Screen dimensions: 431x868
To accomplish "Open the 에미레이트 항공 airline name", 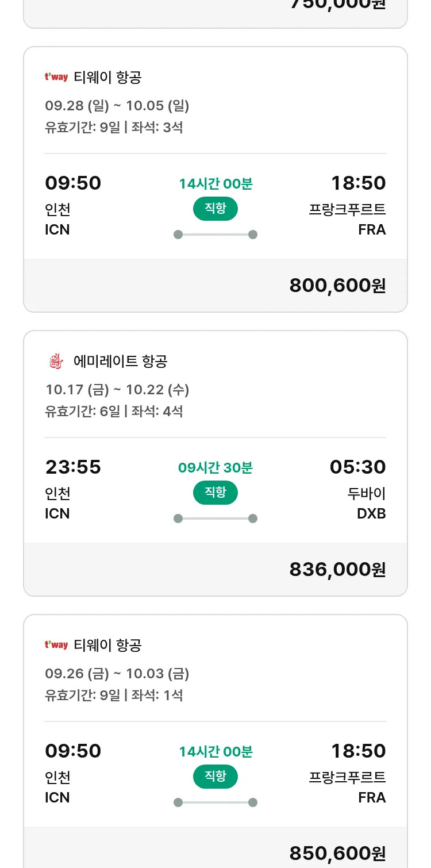I will [121, 362].
